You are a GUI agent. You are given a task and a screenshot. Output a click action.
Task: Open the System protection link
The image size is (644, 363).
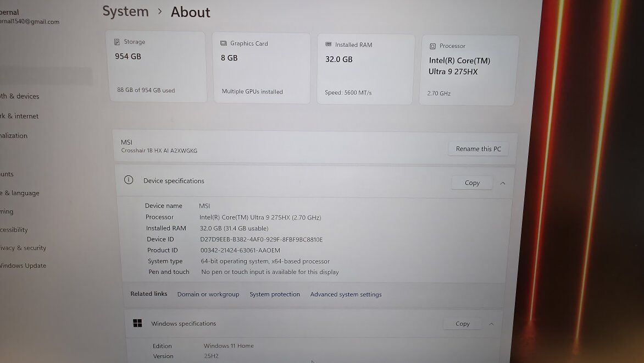pos(275,294)
